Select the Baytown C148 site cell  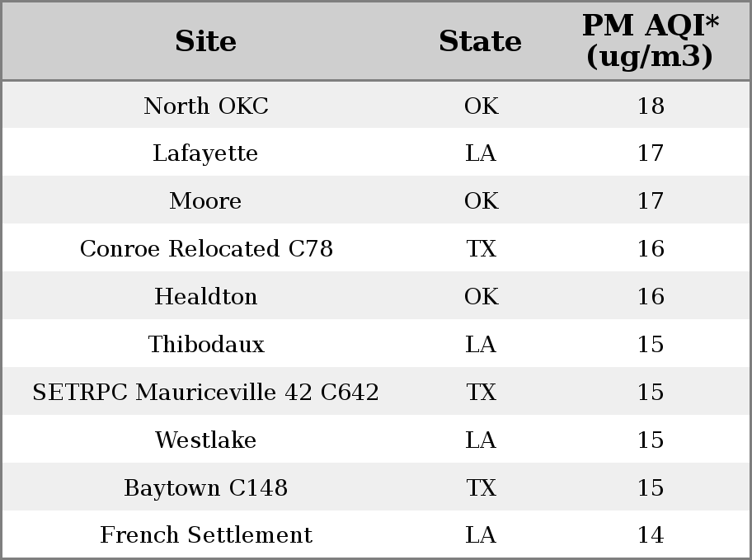pyautogui.click(x=206, y=487)
